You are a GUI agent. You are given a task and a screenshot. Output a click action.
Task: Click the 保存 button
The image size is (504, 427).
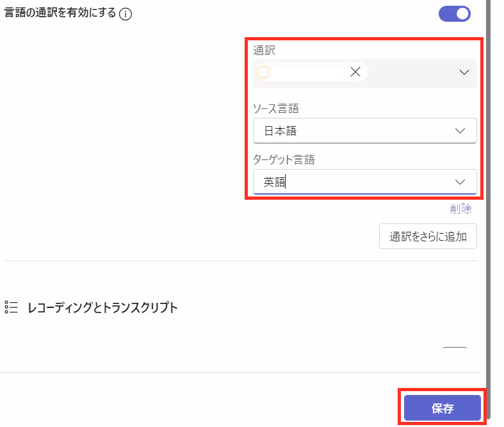[443, 408]
